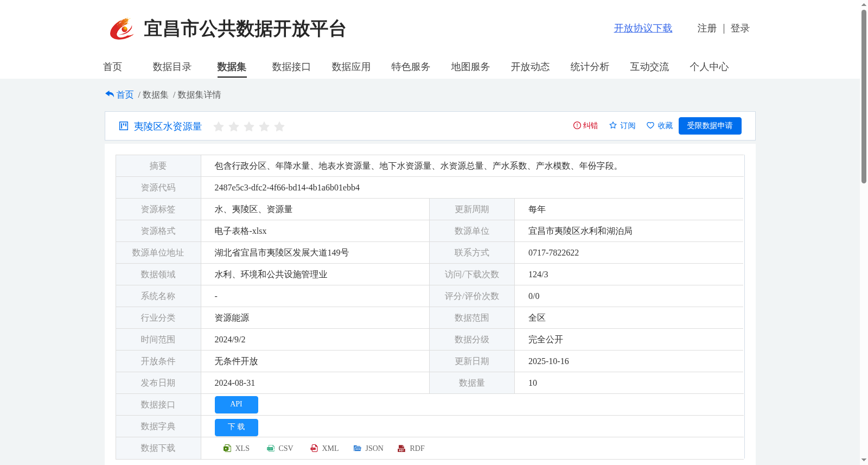Click the 数据集 breadcrumb link
868x465 pixels.
[x=155, y=94]
